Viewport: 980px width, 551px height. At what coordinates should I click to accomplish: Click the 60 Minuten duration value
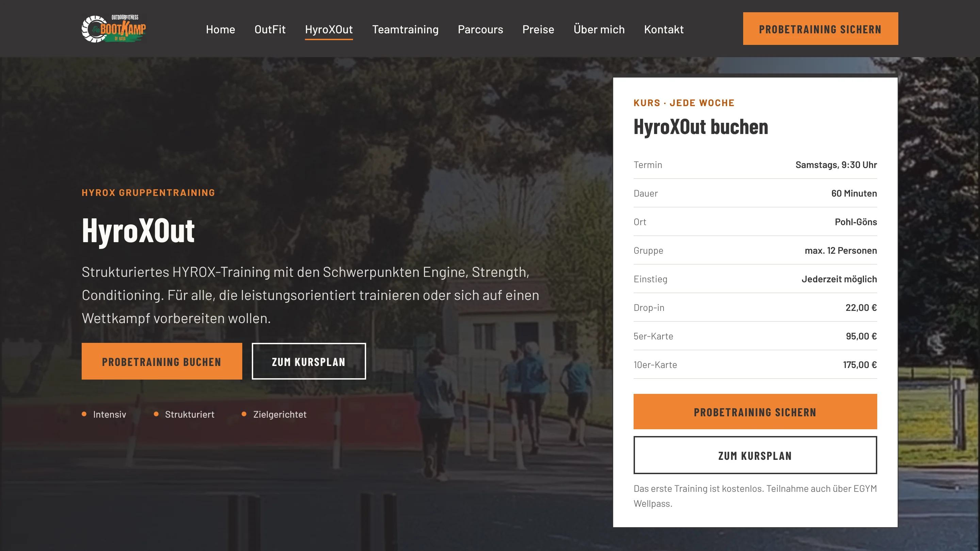click(x=854, y=193)
